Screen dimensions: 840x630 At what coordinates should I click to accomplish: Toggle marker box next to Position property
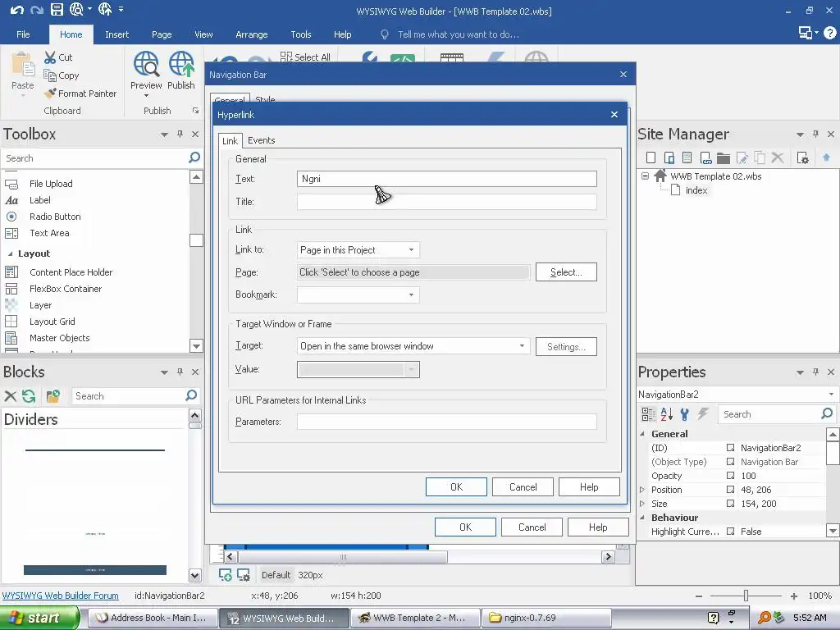point(730,489)
